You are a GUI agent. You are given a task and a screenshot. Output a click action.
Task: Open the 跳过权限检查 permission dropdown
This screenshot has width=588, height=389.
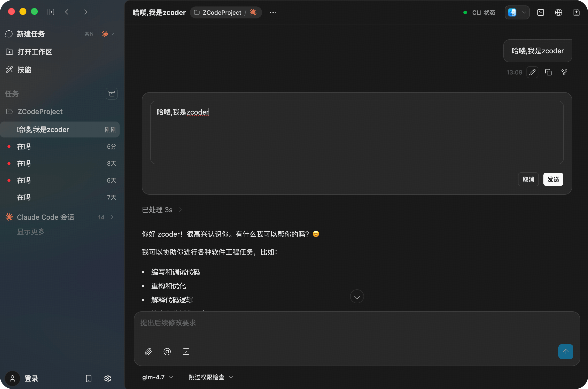point(211,377)
